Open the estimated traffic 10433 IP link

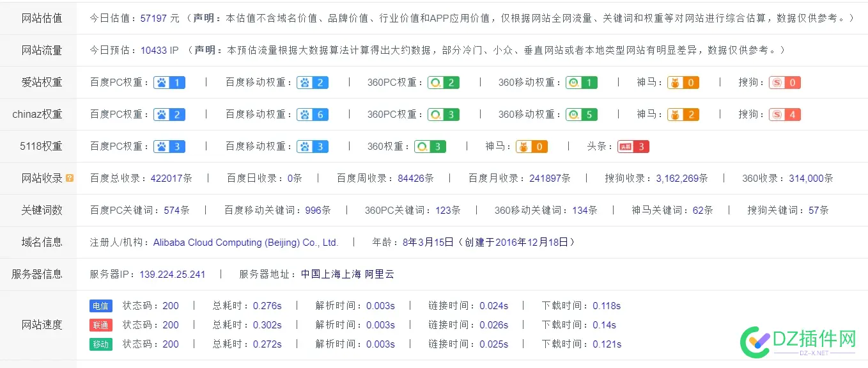tap(160, 50)
